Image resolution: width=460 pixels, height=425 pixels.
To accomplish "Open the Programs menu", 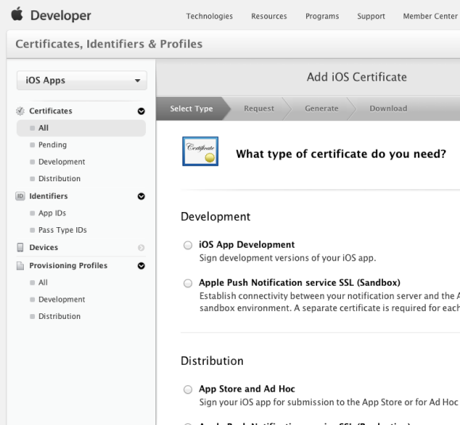I will tap(322, 16).
